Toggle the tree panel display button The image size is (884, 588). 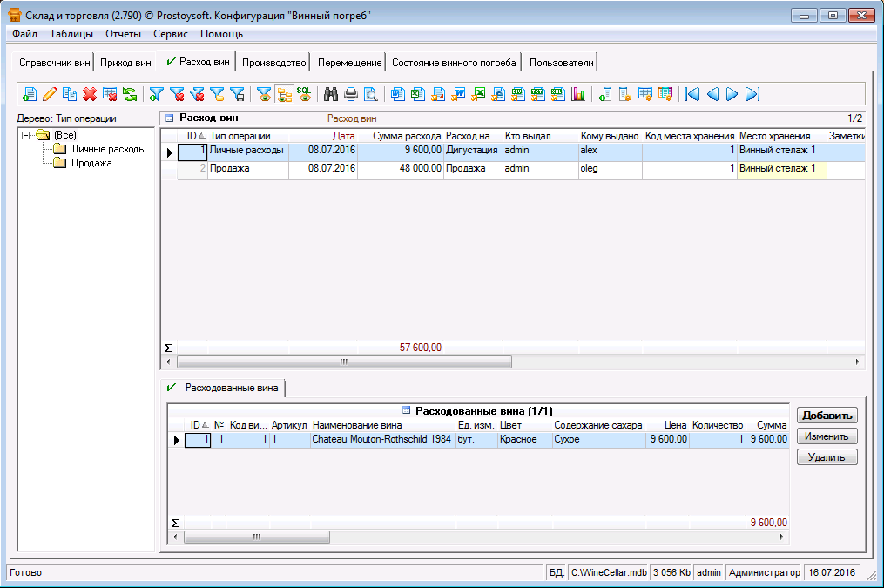tap(284, 94)
